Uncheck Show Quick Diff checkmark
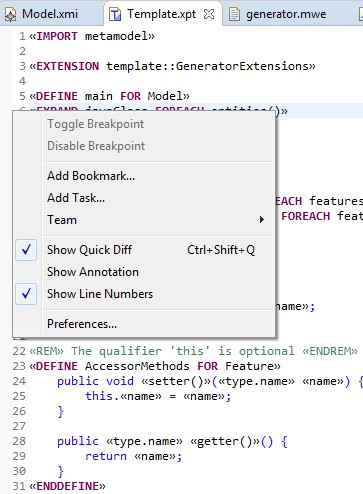The height and width of the screenshot is (494, 363). click(x=26, y=250)
